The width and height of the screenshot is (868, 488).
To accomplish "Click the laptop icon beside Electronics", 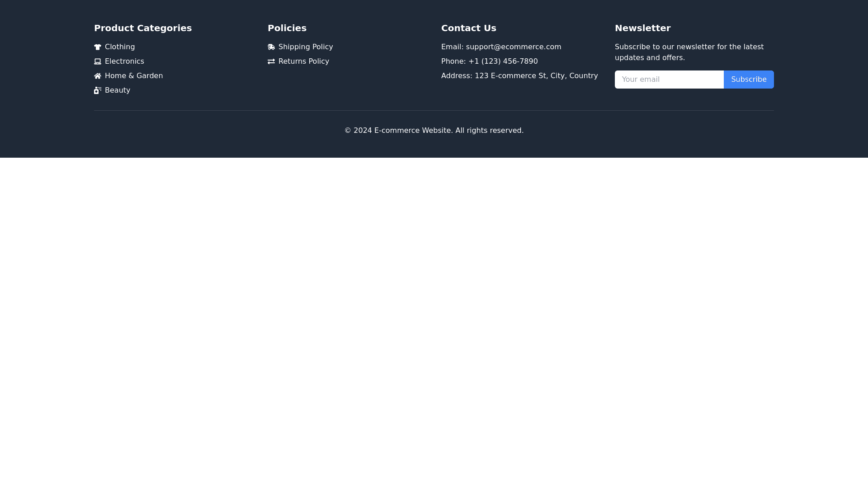I will click(x=98, y=61).
